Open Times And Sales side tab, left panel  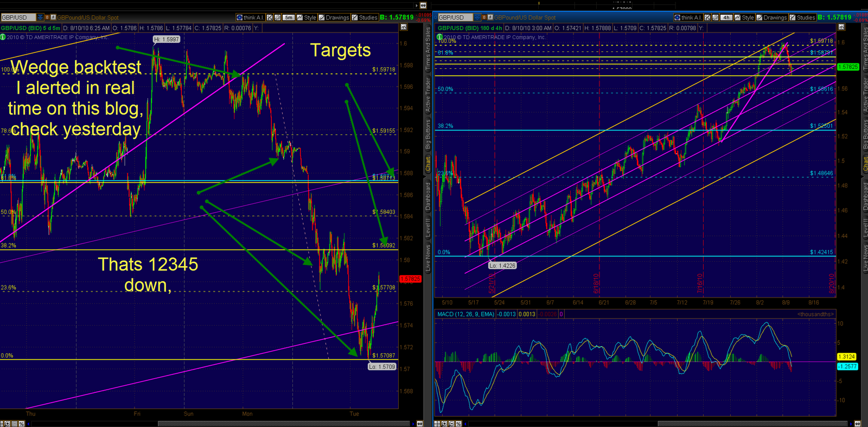click(427, 49)
